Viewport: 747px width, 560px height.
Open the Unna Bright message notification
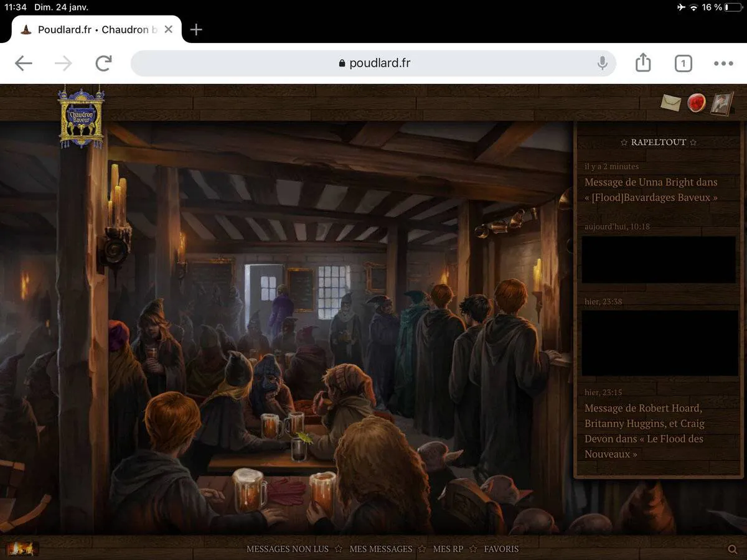(x=651, y=190)
